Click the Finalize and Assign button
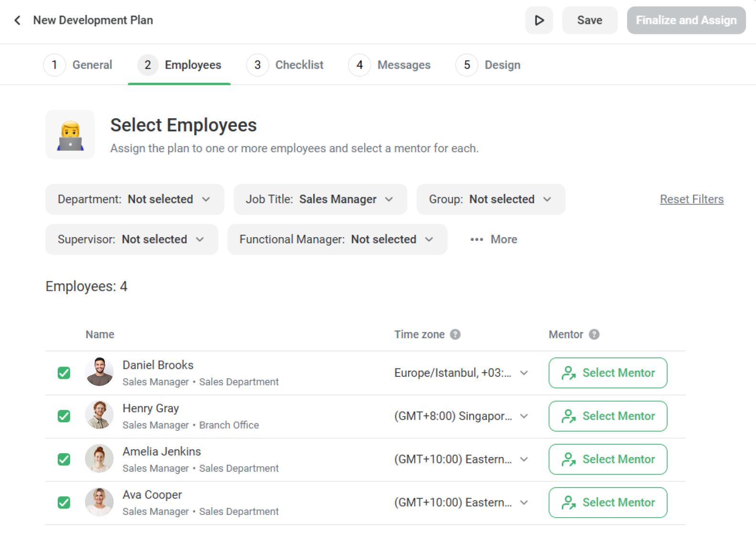Screen dimensions: 756x542 tap(686, 20)
